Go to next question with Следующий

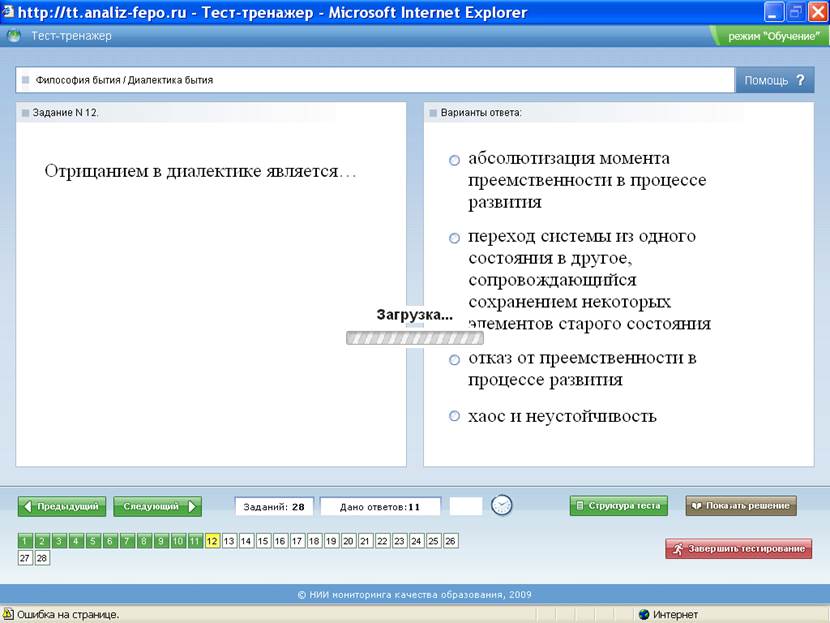158,507
